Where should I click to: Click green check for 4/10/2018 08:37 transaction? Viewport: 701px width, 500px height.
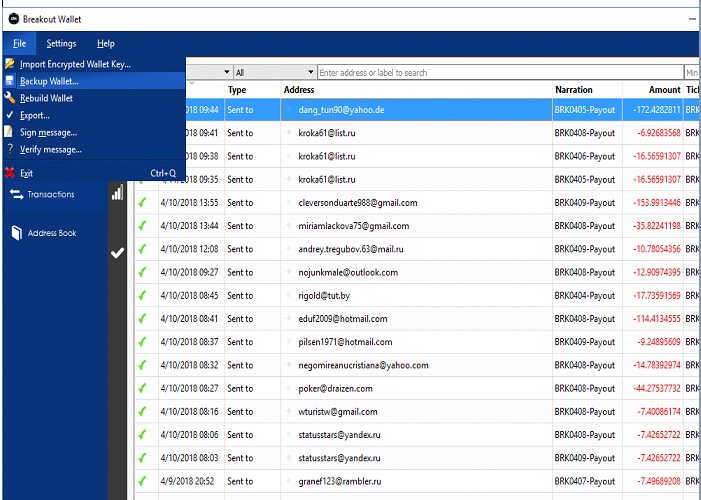(x=142, y=342)
